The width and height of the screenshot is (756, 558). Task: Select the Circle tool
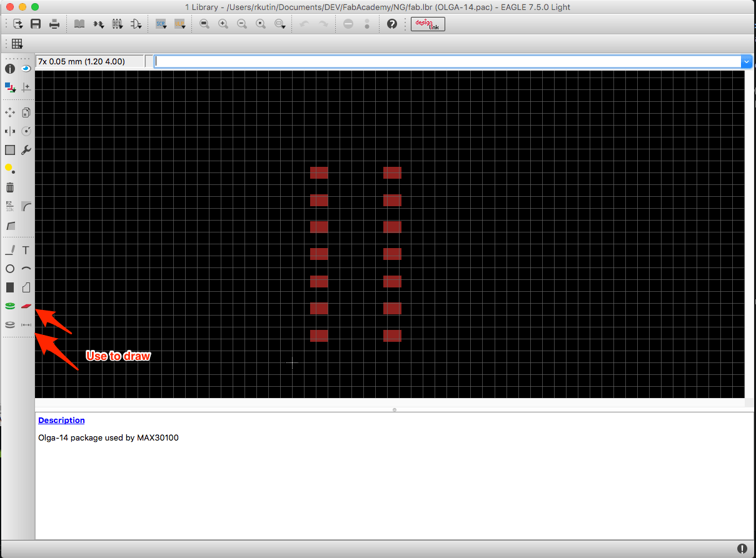point(10,269)
